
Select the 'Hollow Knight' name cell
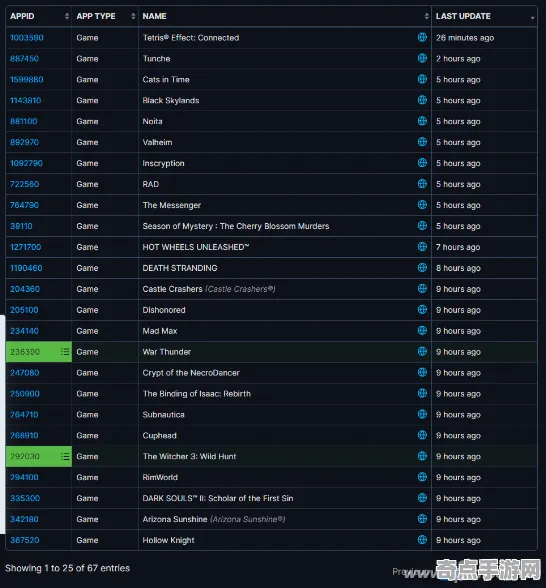tap(285, 540)
